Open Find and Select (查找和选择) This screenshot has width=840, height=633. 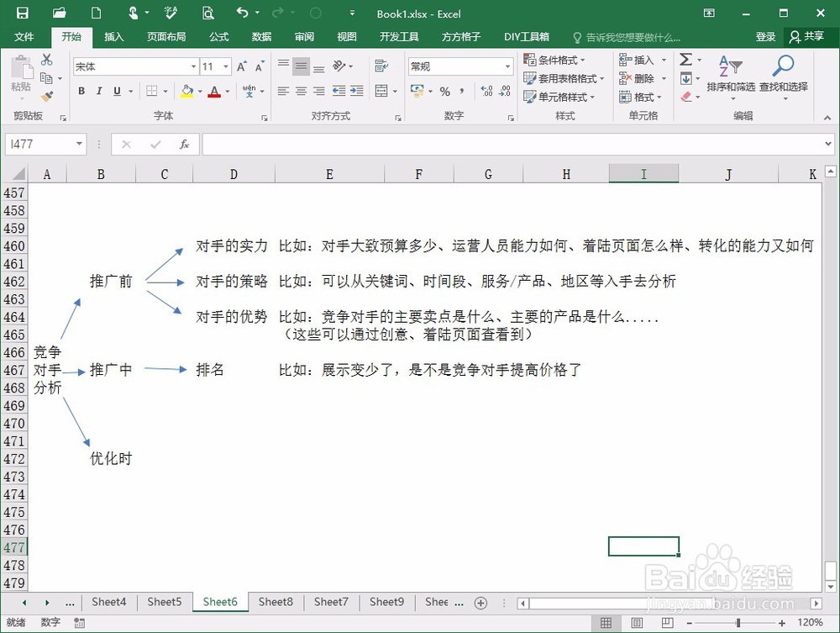[783, 77]
